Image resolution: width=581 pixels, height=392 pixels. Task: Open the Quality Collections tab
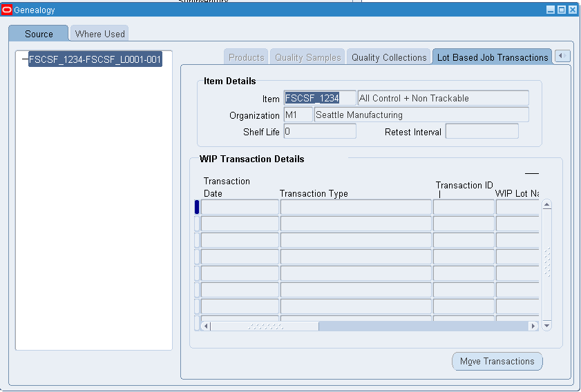(x=389, y=57)
